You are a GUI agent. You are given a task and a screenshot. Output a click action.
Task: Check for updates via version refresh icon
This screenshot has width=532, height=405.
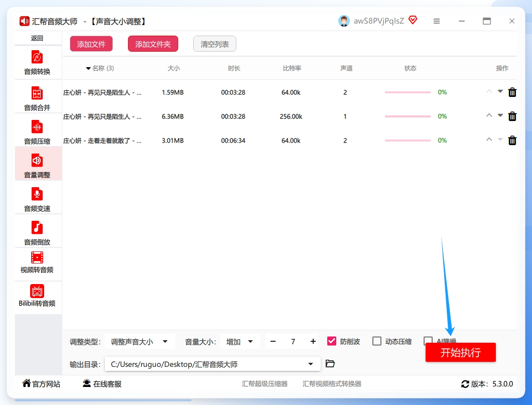[465, 384]
